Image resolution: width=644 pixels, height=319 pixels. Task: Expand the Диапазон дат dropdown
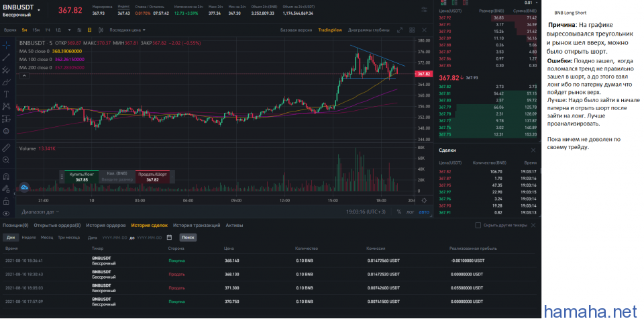click(x=40, y=212)
